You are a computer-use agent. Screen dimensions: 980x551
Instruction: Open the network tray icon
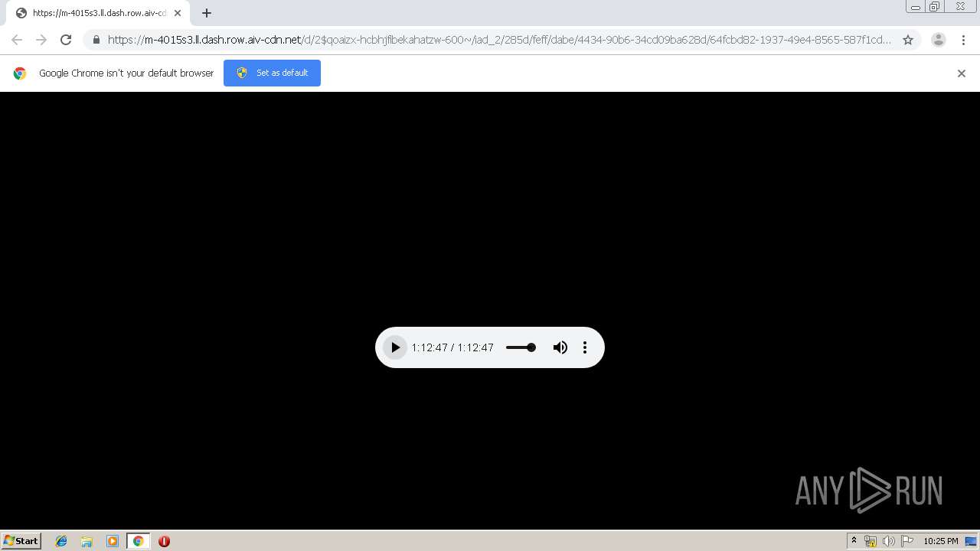871,541
